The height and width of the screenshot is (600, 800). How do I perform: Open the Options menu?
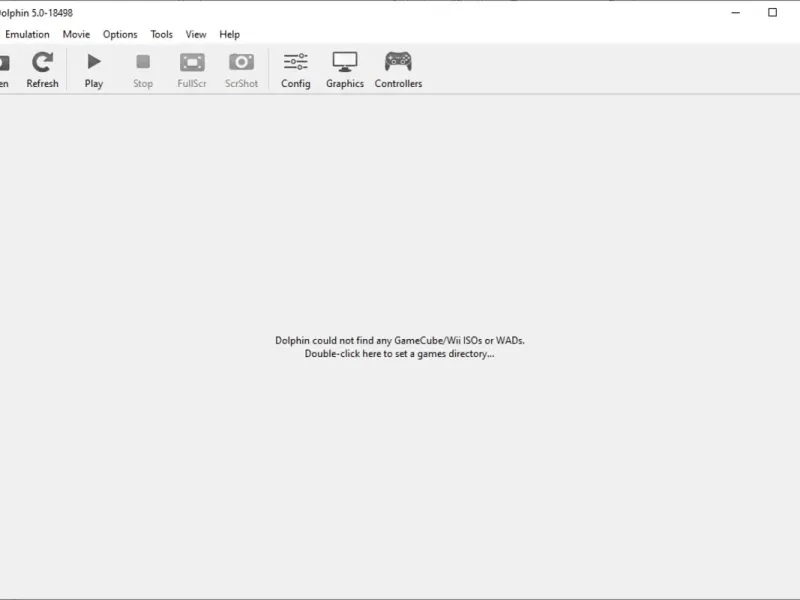tap(120, 34)
